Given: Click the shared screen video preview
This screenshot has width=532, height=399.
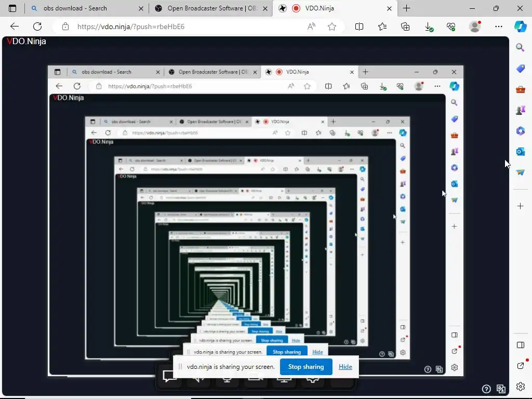Looking at the screenshot, I should point(256,220).
